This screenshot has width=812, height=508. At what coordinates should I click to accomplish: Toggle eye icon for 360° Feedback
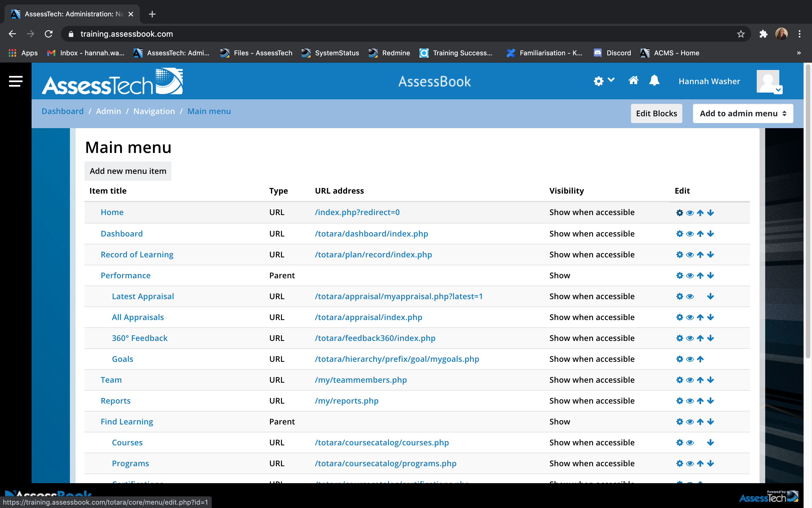(690, 338)
